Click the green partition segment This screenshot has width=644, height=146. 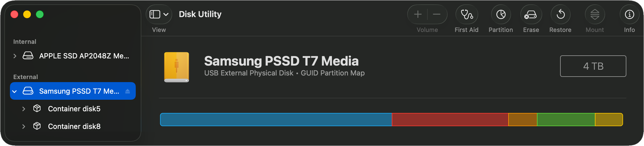566,120
